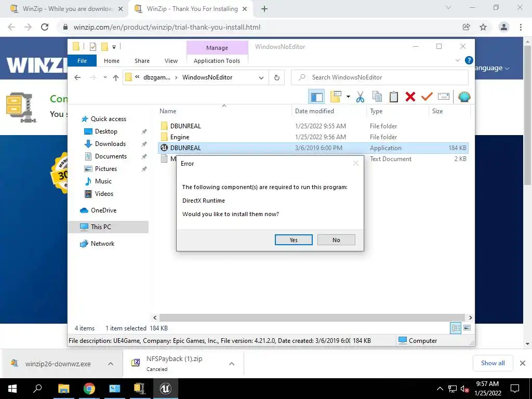Viewport: 532px width, 399px height.
Task: Click Show all downloads
Action: tap(493, 363)
